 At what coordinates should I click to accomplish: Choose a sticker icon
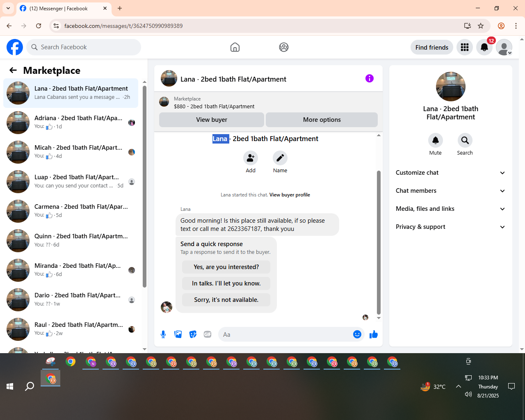point(193,334)
